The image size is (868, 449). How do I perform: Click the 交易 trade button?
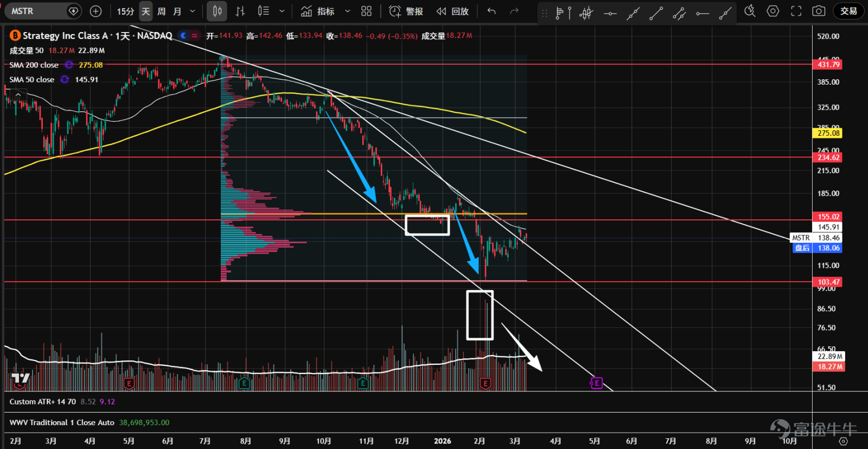[x=848, y=11]
